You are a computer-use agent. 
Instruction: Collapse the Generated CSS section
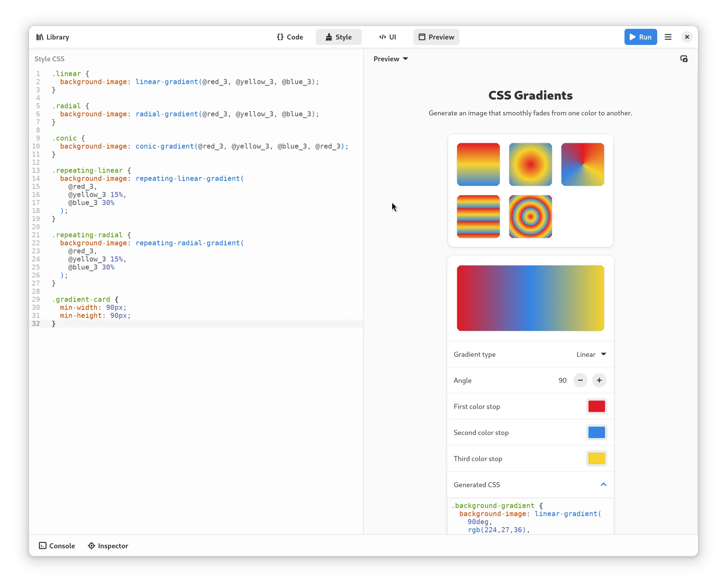[603, 485]
